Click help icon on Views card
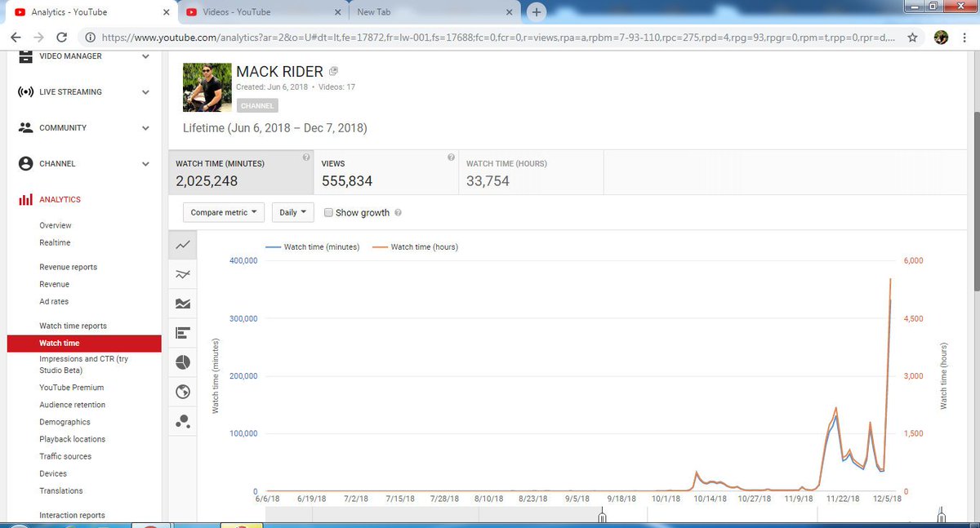Screen dimensions: 980x528 coord(451,158)
